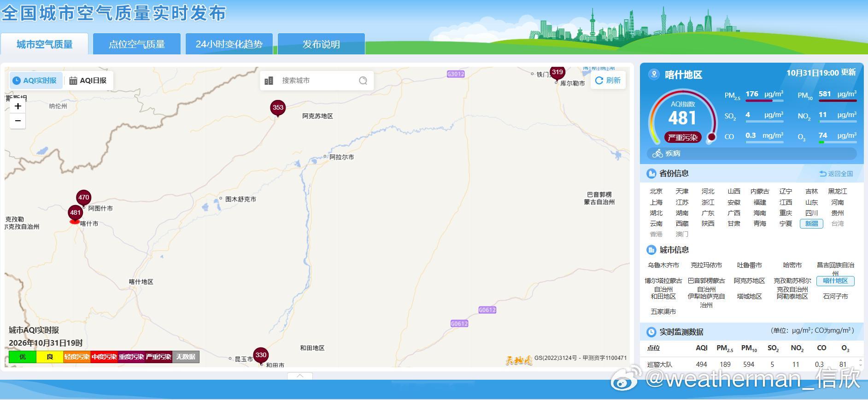
Task: Open the 24小时变化趋势 tab
Action: 229,44
